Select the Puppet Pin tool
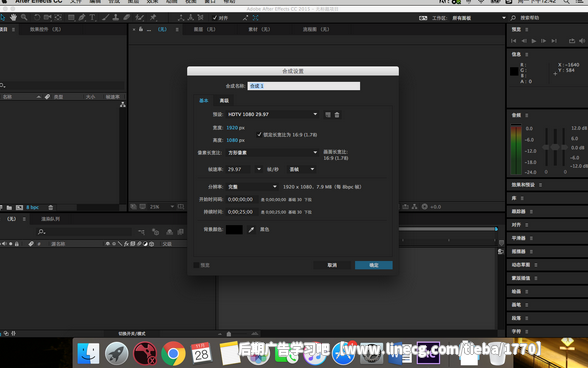 click(x=153, y=17)
